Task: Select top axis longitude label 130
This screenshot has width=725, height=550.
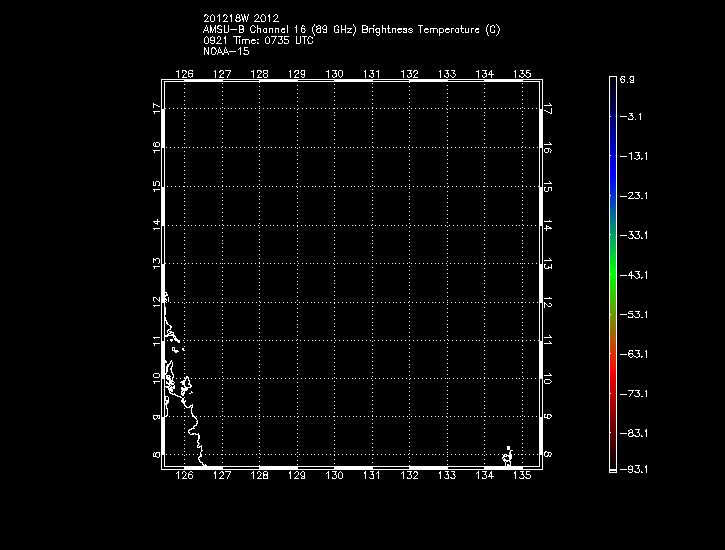Action: pos(334,74)
